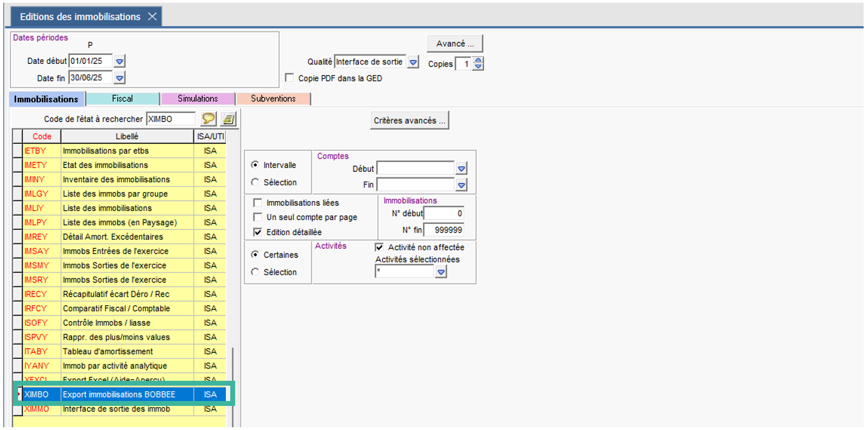Screen dimensions: 868x430
Task: Open the Date début calendar dropdown
Action: coord(120,61)
